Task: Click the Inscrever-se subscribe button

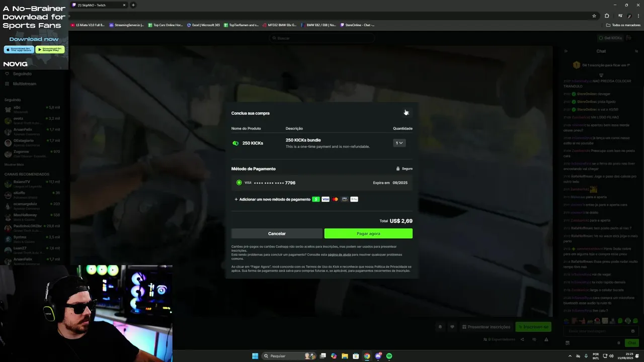Action: click(x=533, y=327)
